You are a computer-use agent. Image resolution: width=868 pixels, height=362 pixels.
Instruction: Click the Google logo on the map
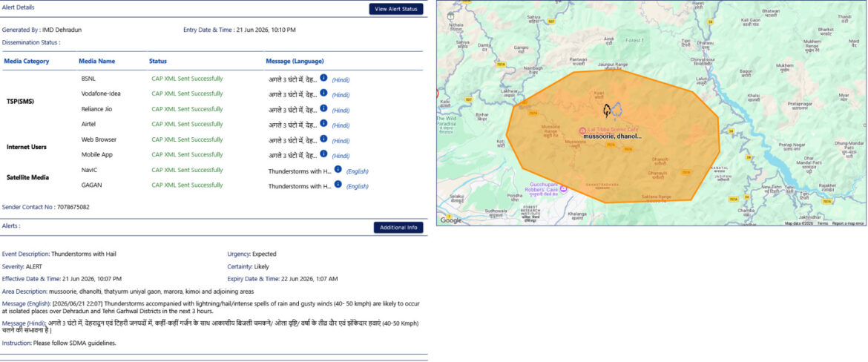450,220
